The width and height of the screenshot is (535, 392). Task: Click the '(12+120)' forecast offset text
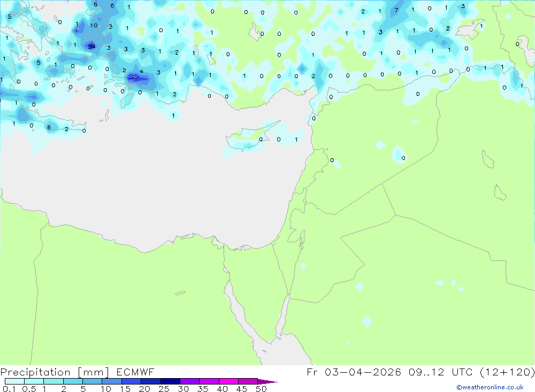[508, 372]
